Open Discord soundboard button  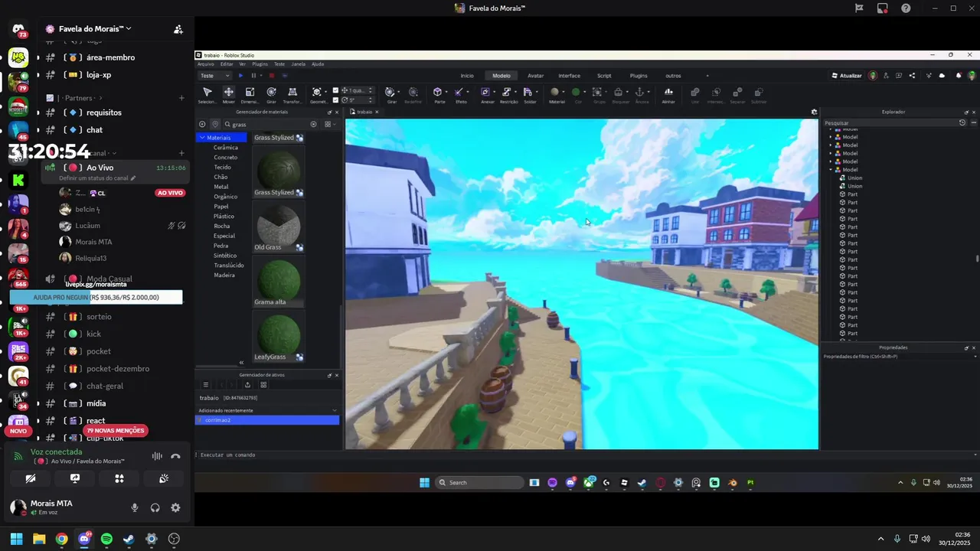coord(164,478)
